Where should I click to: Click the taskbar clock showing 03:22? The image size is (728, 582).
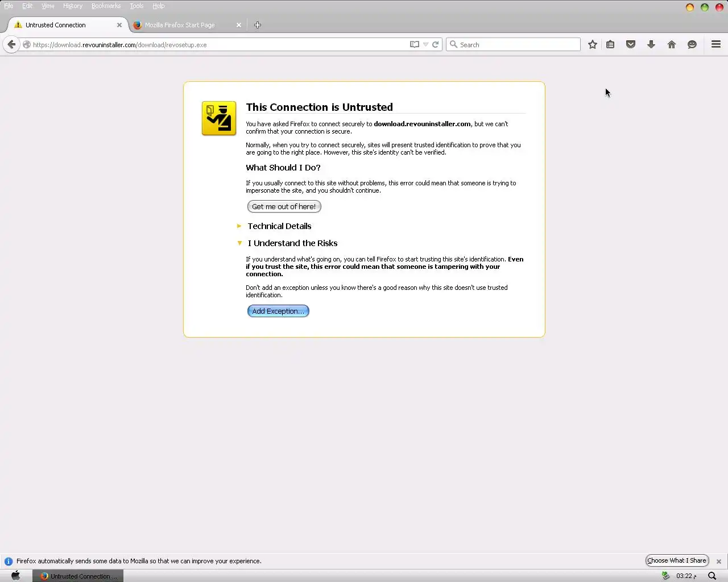686,576
